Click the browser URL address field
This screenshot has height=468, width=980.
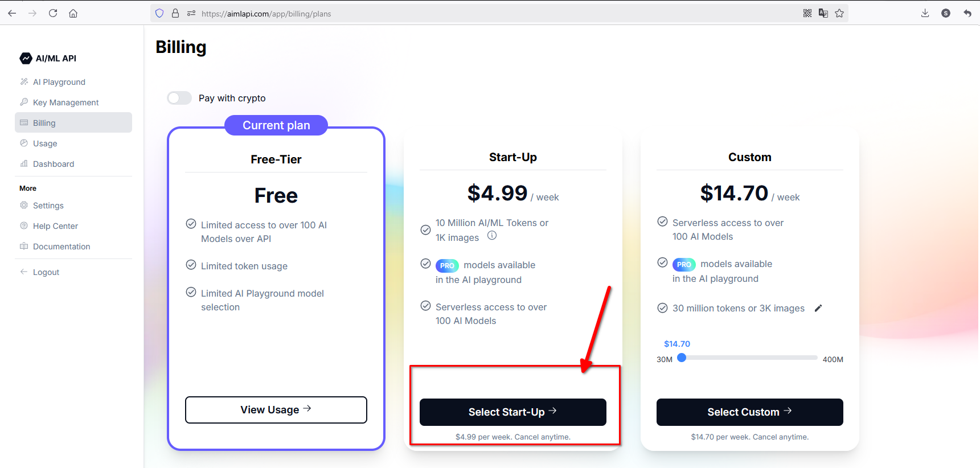pos(456,14)
